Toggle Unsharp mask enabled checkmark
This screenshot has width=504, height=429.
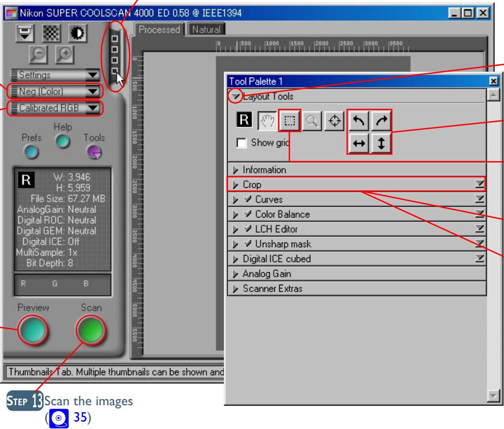[248, 243]
